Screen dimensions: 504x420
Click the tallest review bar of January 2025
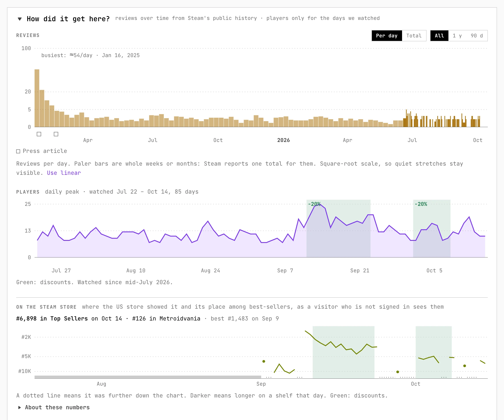tap(37, 98)
